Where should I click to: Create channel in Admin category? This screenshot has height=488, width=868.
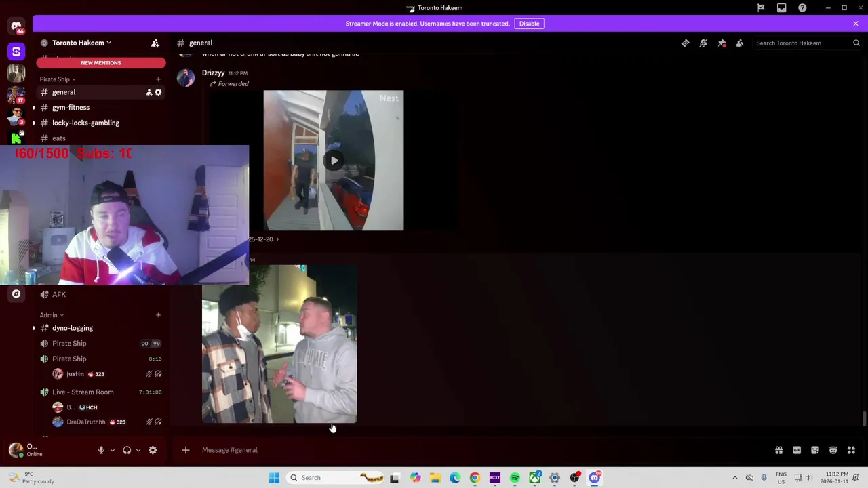tap(158, 315)
